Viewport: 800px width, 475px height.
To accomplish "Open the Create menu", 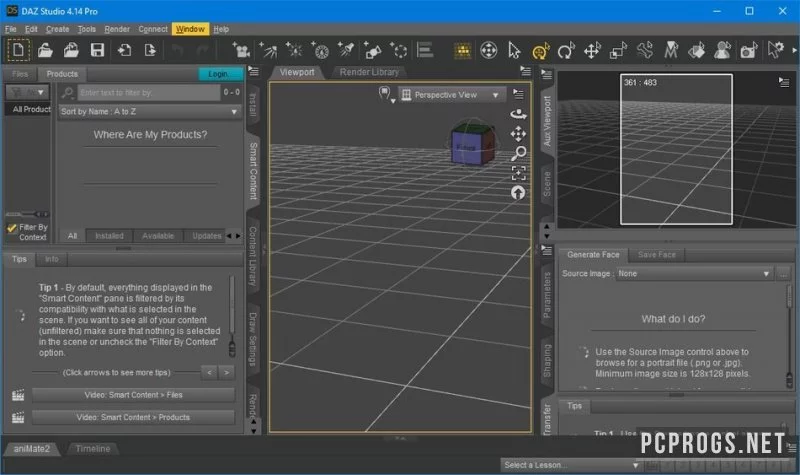I will coord(57,29).
